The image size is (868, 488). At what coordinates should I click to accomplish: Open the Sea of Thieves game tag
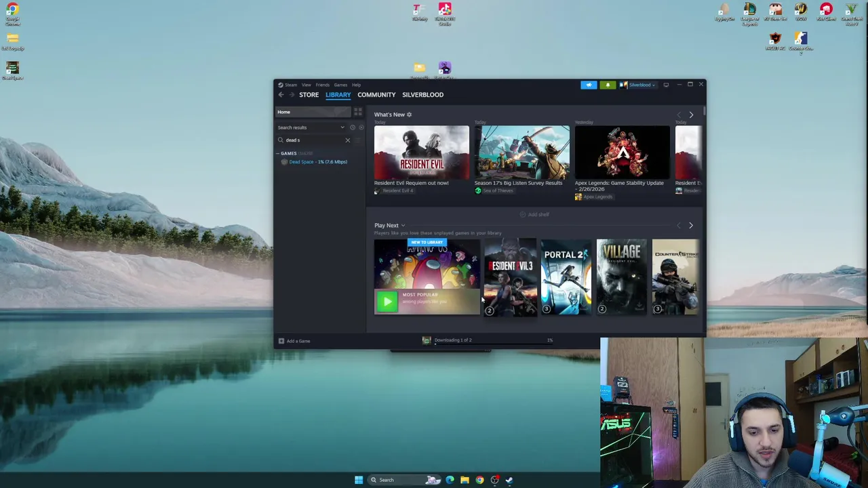coord(494,191)
